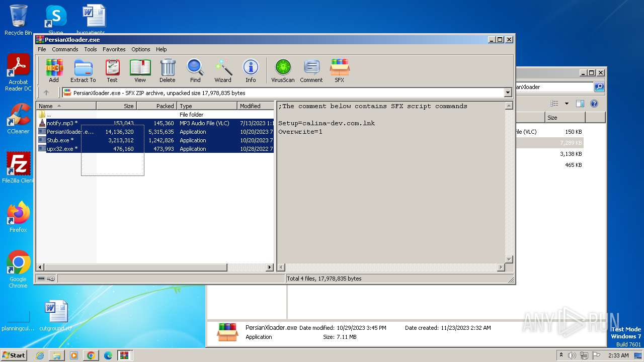This screenshot has height=362, width=644.
Task: Click the Delete toolbar icon
Action: (x=168, y=70)
